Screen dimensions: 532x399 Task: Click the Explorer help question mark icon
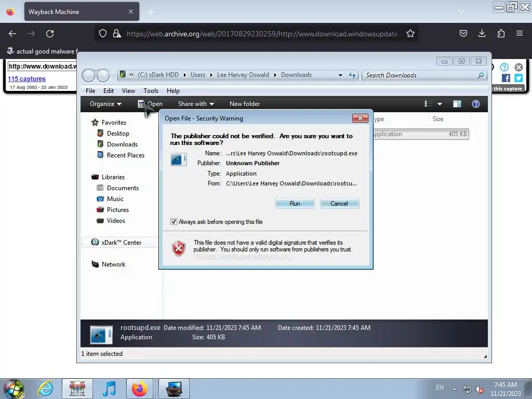click(x=476, y=104)
